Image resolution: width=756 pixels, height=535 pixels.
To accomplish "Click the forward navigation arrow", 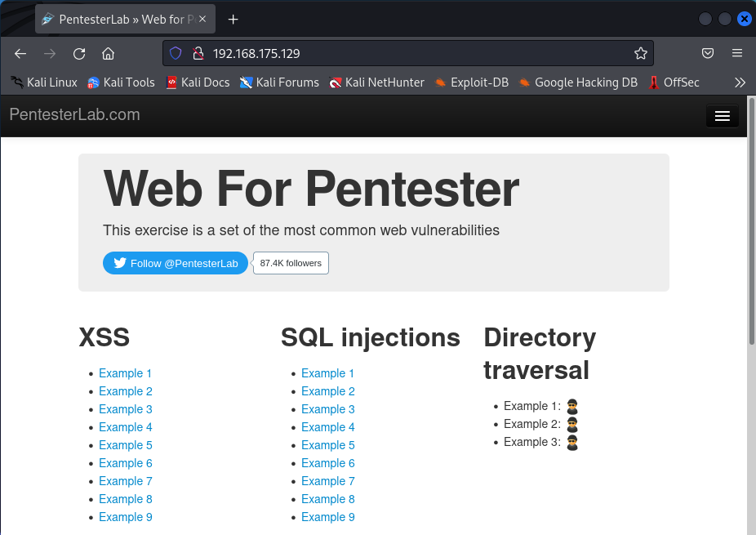I will tap(50, 54).
